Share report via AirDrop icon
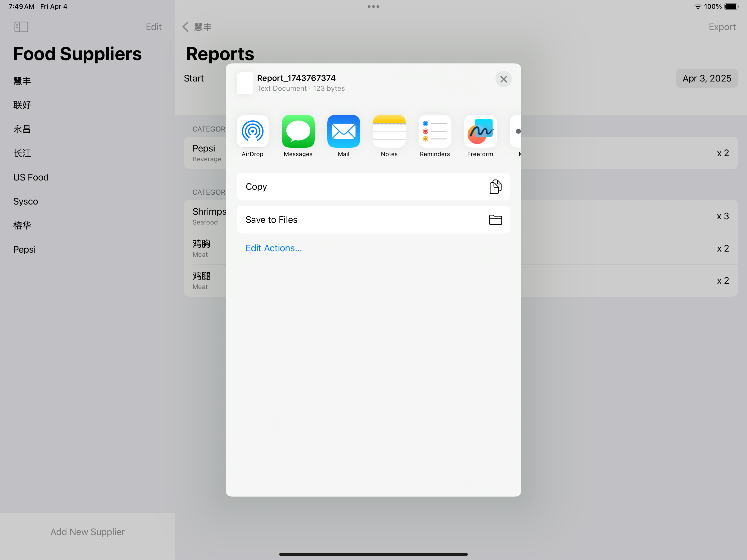 click(252, 132)
